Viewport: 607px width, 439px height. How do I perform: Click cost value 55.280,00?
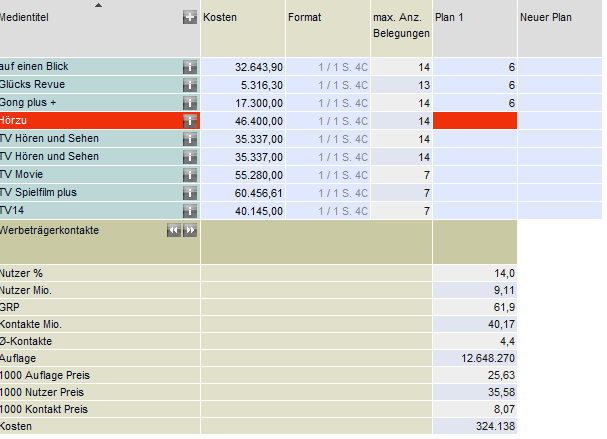point(259,175)
